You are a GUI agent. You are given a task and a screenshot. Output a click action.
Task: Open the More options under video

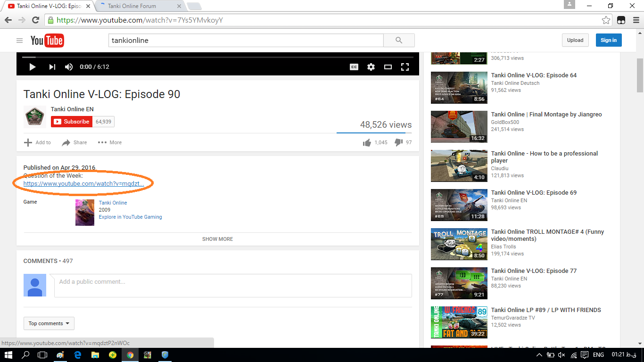109,142
